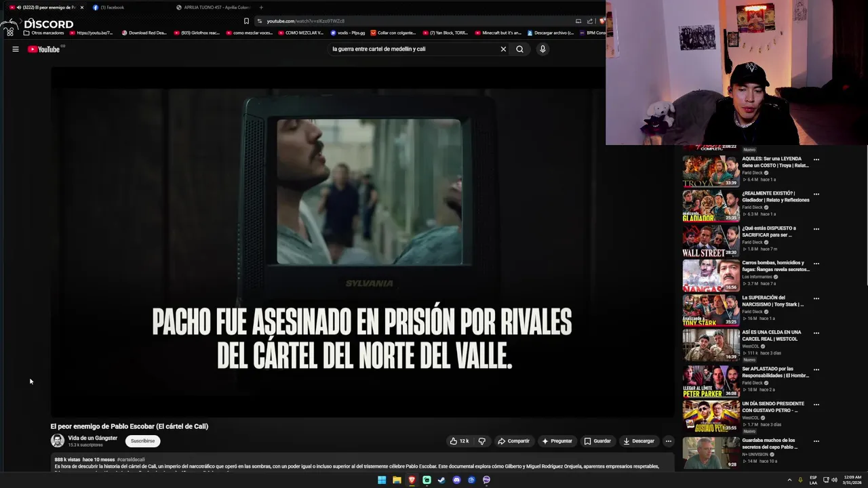This screenshot has width=868, height=488.
Task: Open the TROYA video thumbnail
Action: point(711,171)
